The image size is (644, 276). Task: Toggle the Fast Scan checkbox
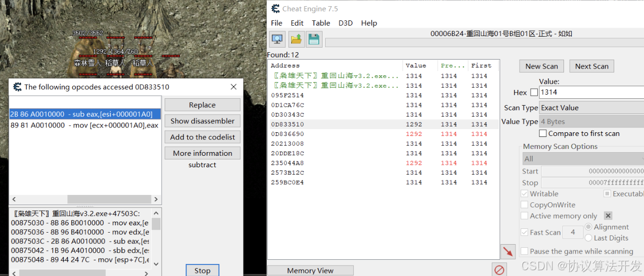tap(525, 232)
